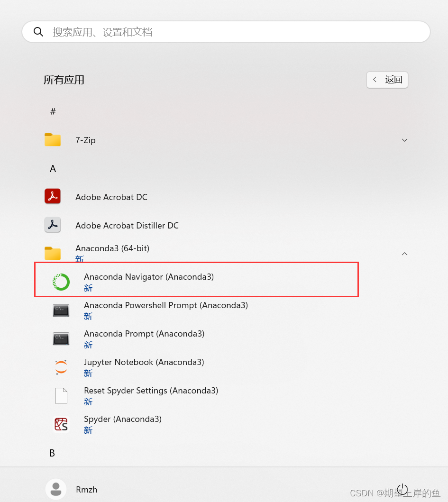Jump to letter index #
The width and height of the screenshot is (448, 502).
[53, 111]
